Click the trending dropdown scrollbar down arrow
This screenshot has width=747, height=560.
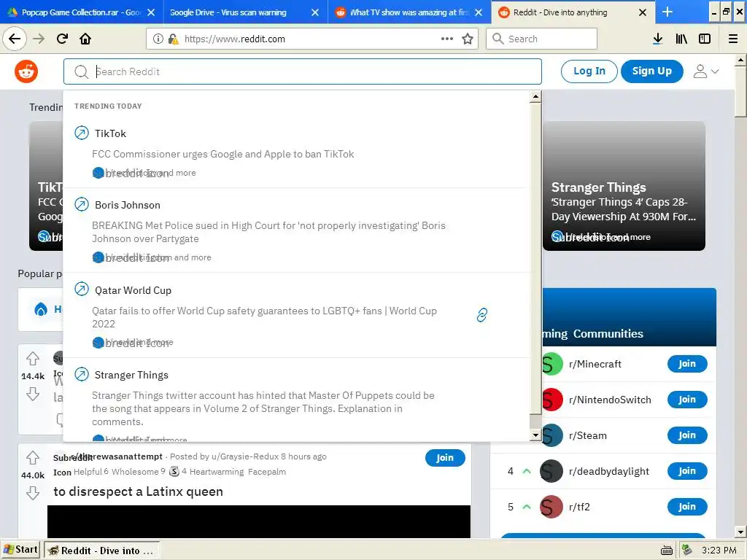[x=535, y=435]
